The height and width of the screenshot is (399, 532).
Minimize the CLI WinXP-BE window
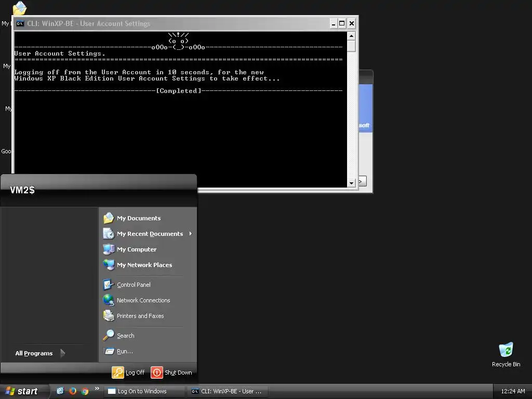(x=333, y=23)
